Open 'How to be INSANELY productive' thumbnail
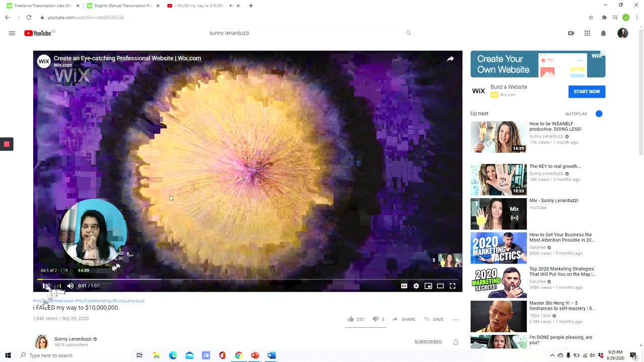 [499, 137]
